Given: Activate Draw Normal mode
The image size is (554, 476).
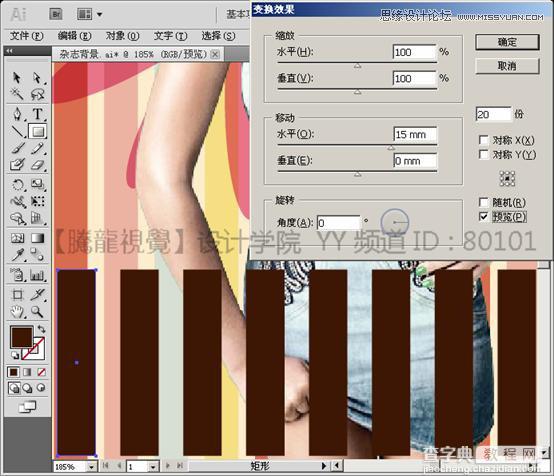Looking at the screenshot, I should coord(14,388).
